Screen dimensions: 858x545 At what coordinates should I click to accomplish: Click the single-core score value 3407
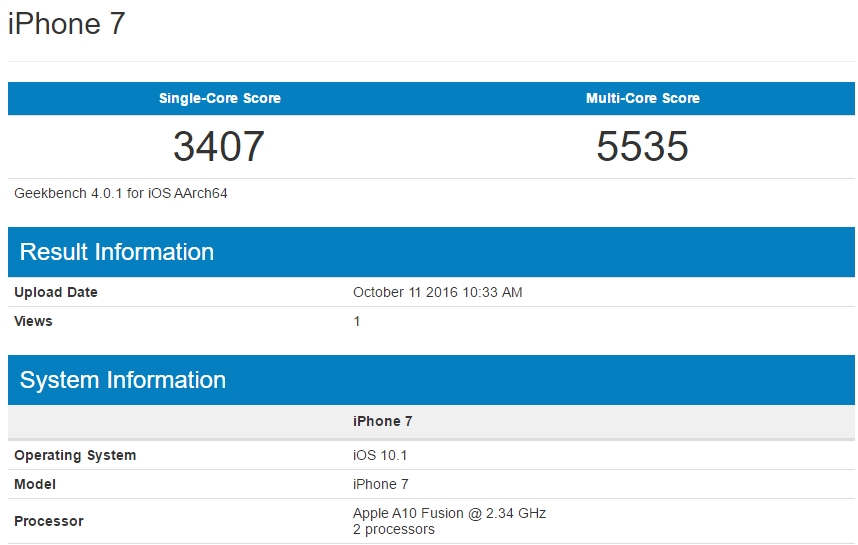219,146
